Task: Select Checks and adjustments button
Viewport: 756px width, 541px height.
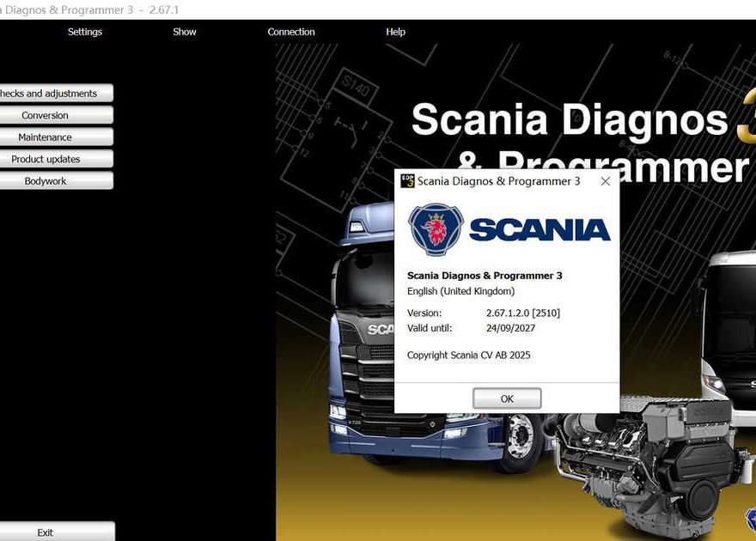Action: coord(52,94)
